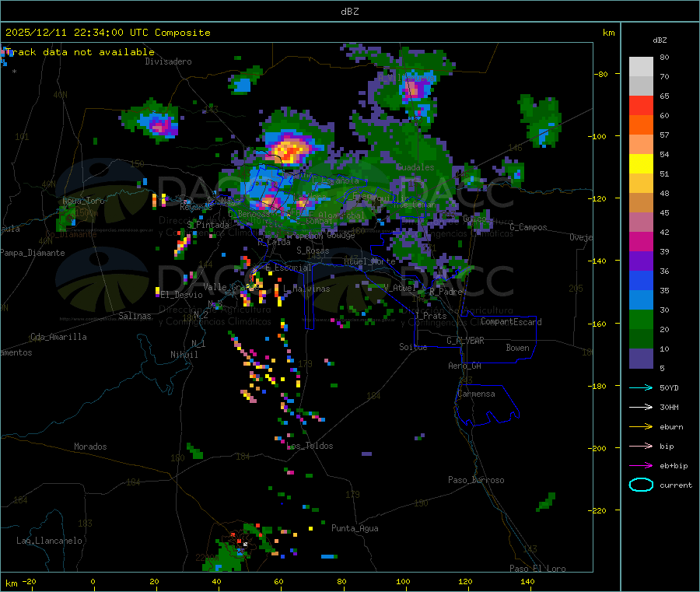The width and height of the screenshot is (700, 592).
Task: Click the Agua_Toro place label
Action: coord(83,201)
